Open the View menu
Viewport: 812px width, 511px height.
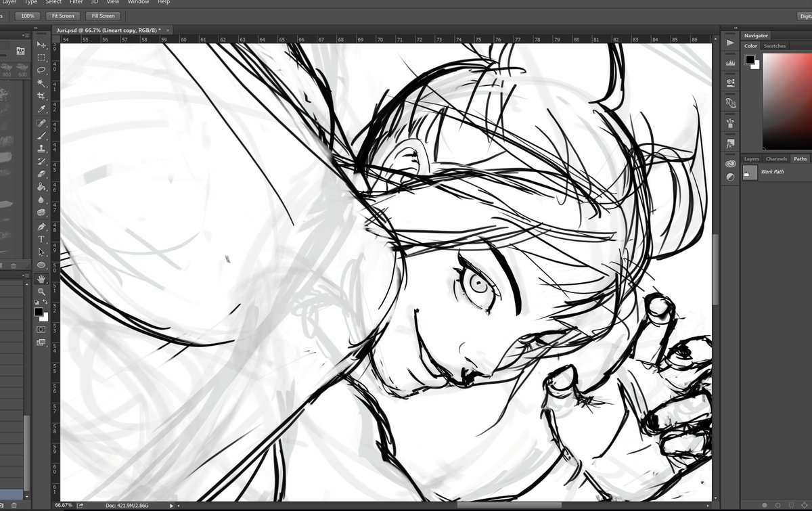(113, 3)
